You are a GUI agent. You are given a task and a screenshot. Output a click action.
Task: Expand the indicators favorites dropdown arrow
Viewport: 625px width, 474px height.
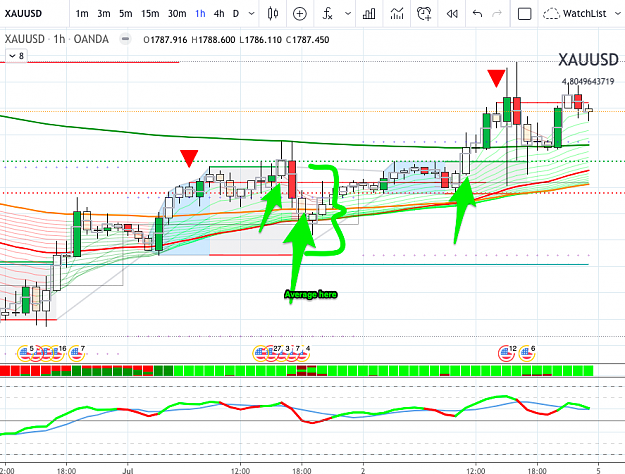(x=348, y=14)
